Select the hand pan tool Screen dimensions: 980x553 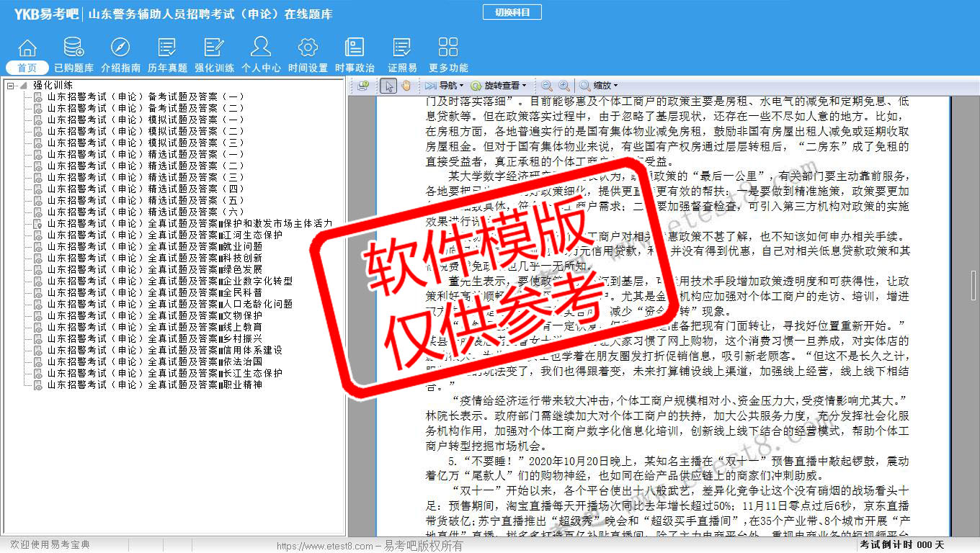tap(406, 86)
